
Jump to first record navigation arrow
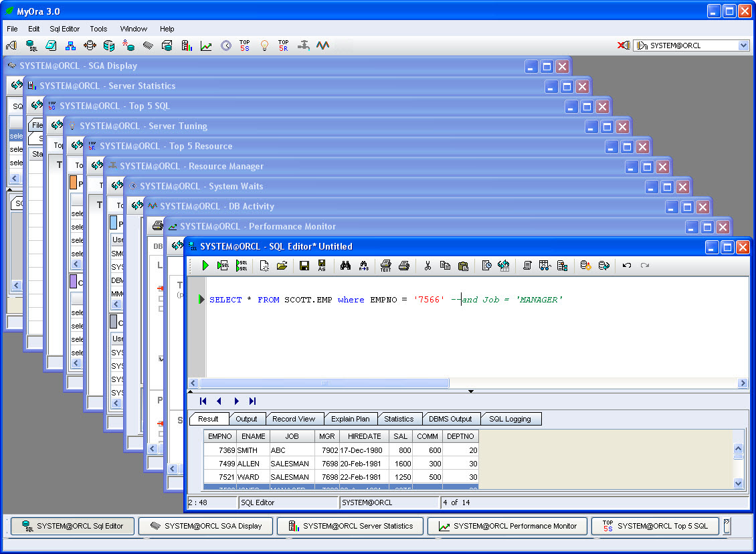pos(203,401)
